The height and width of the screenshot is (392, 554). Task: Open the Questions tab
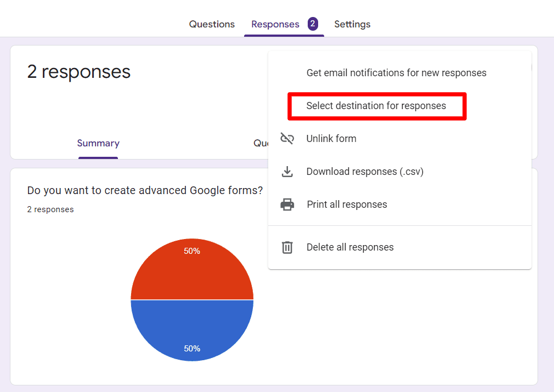(x=212, y=24)
